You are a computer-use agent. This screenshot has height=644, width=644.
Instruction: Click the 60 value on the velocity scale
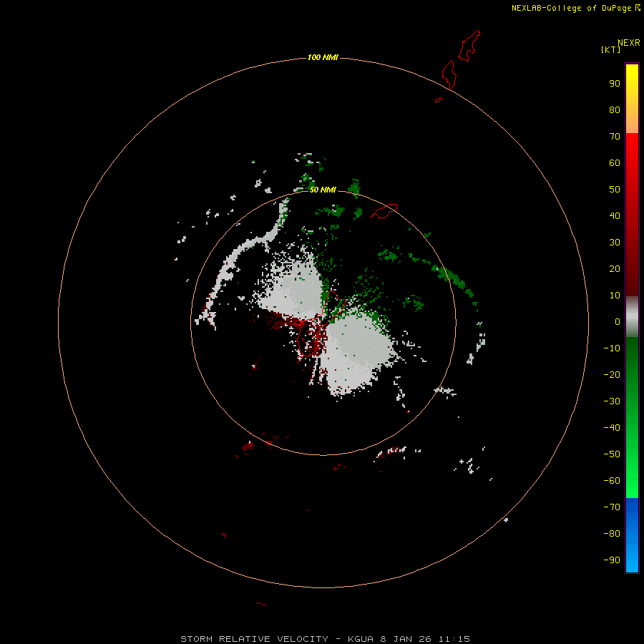pos(615,163)
